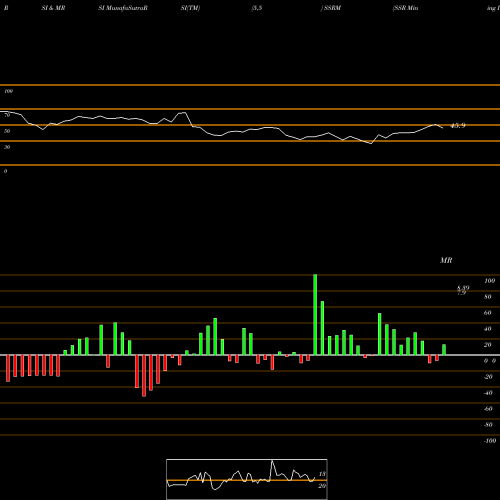This screenshot has width=500, height=500.
Task: Click the MR axis label -100
Action: [490, 441]
